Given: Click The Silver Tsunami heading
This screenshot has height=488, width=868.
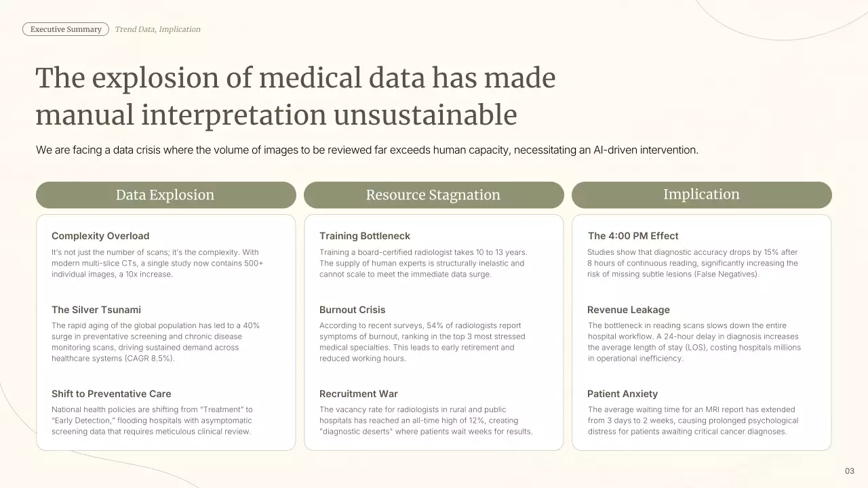Looking at the screenshot, I should (96, 310).
